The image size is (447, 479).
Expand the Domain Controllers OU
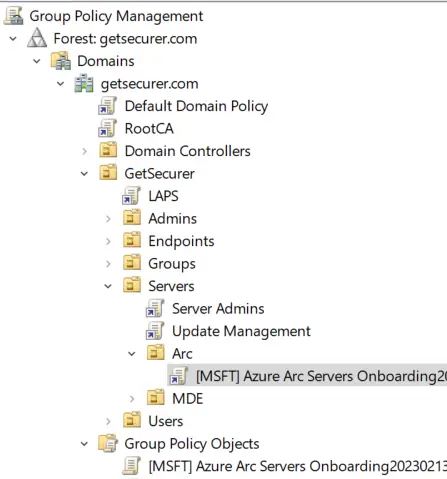[x=85, y=151]
